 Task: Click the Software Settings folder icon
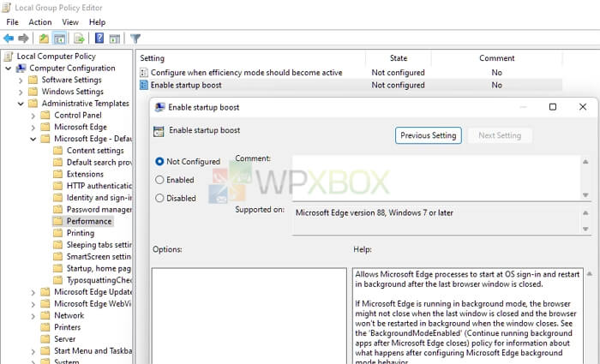click(33, 81)
